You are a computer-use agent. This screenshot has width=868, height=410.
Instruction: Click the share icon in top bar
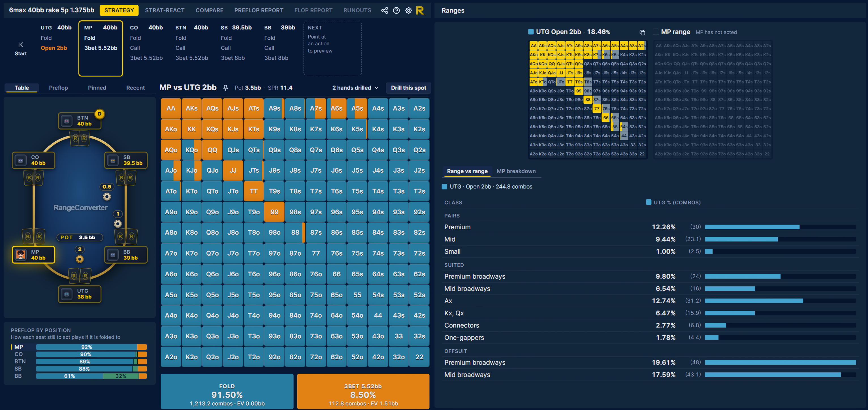pos(385,10)
